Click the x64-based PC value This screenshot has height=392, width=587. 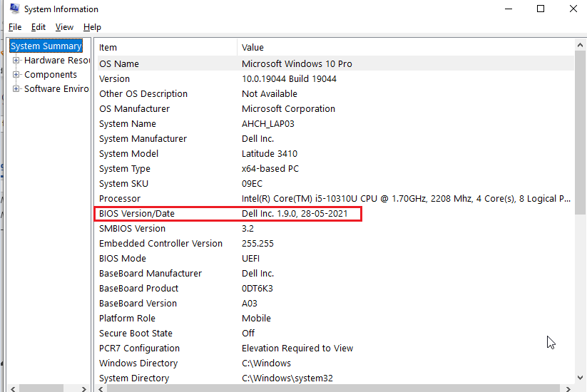[x=270, y=169]
